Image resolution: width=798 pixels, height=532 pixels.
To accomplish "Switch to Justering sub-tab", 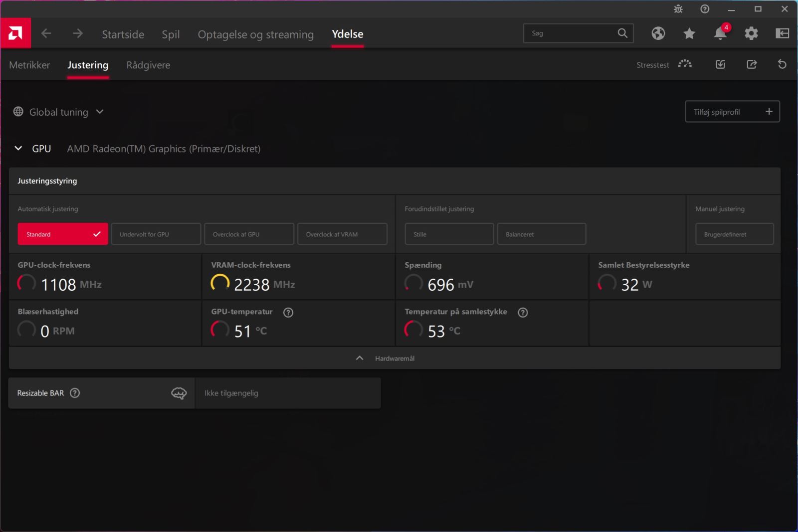I will tap(88, 65).
